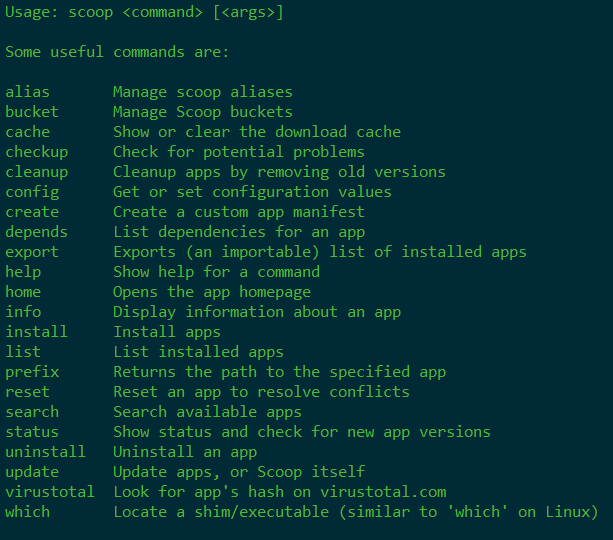Click the 'config' command entry
This screenshot has width=613, height=540.
[x=32, y=192]
